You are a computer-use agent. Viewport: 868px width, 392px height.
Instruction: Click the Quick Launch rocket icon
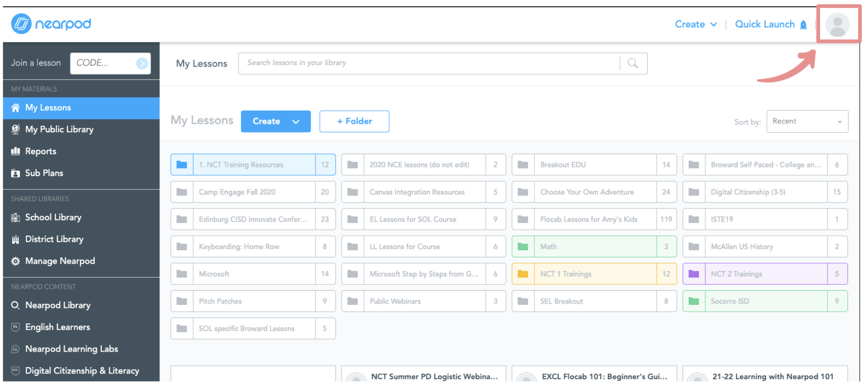click(x=803, y=25)
